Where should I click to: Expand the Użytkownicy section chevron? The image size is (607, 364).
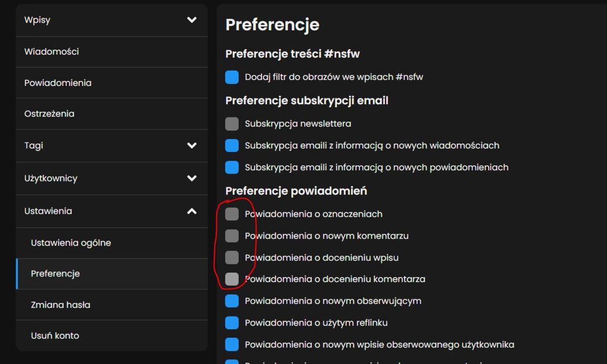pos(192,178)
